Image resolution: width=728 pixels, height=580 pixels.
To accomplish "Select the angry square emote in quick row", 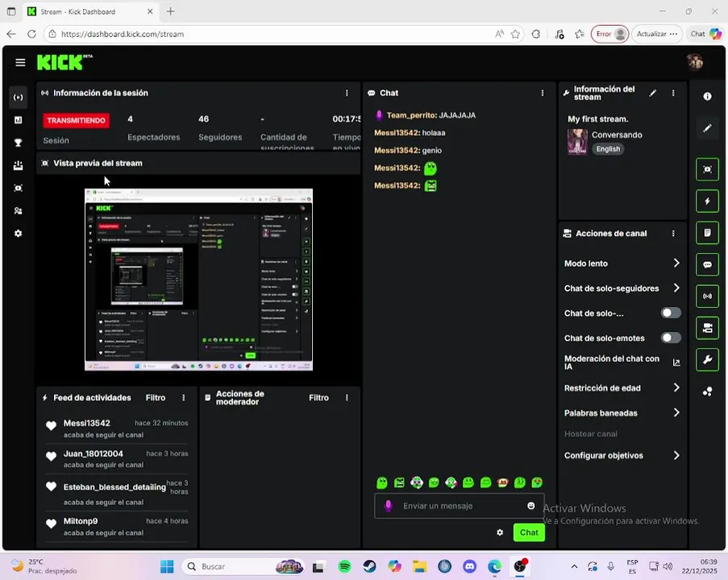I will 399,483.
